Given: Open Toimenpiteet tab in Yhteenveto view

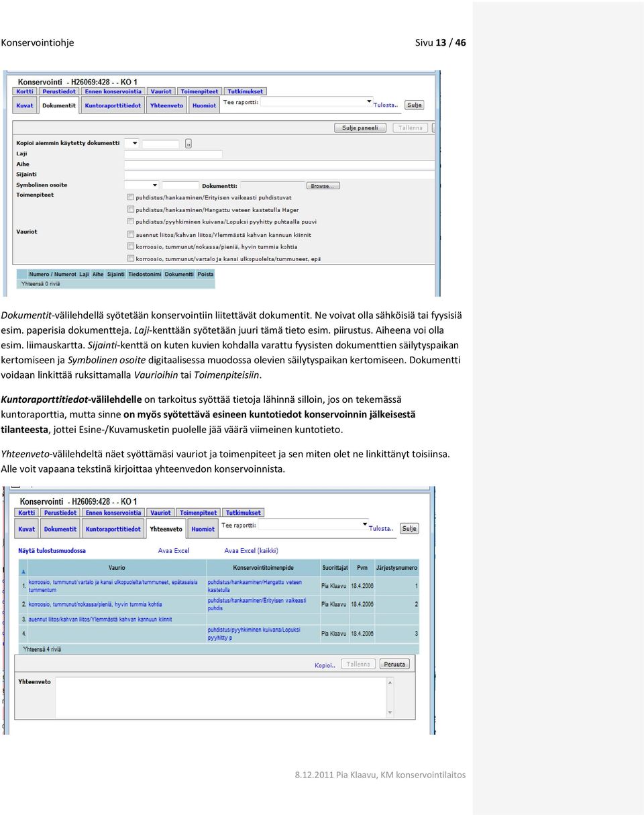Looking at the screenshot, I should [x=199, y=513].
